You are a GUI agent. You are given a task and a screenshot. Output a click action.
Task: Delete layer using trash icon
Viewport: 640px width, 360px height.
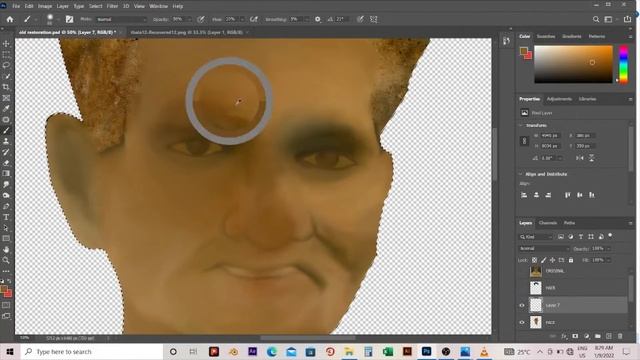tap(620, 336)
